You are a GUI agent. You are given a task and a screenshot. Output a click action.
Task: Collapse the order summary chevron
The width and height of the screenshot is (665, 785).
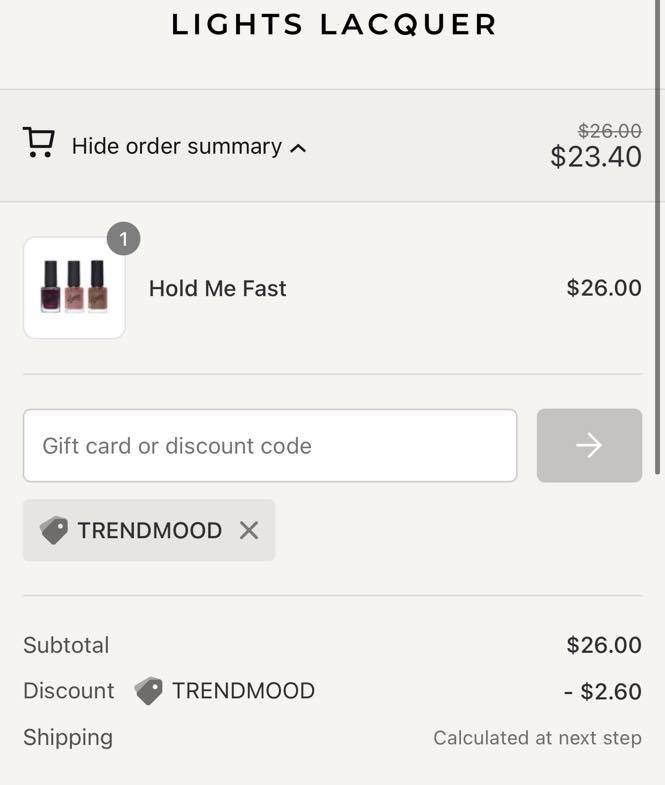[298, 148]
